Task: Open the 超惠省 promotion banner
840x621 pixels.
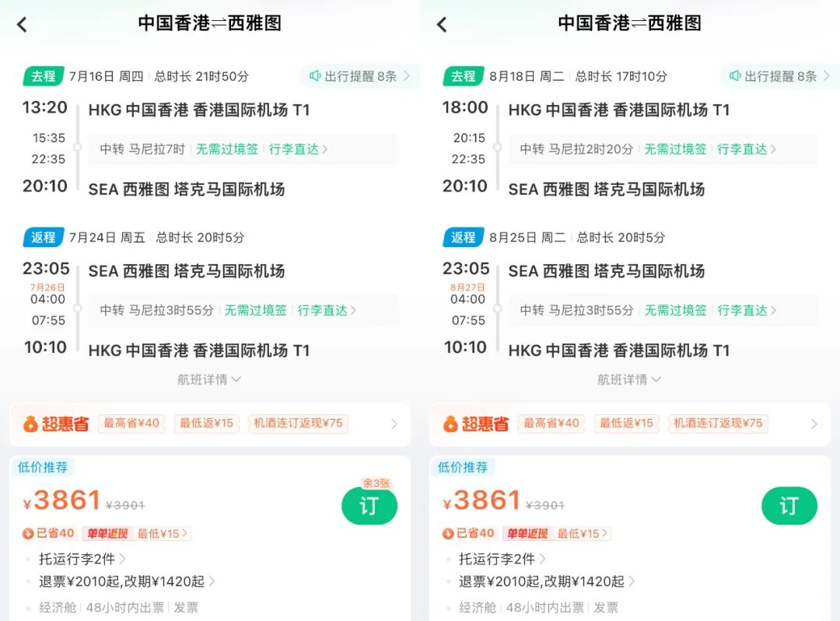Action: tap(210, 424)
